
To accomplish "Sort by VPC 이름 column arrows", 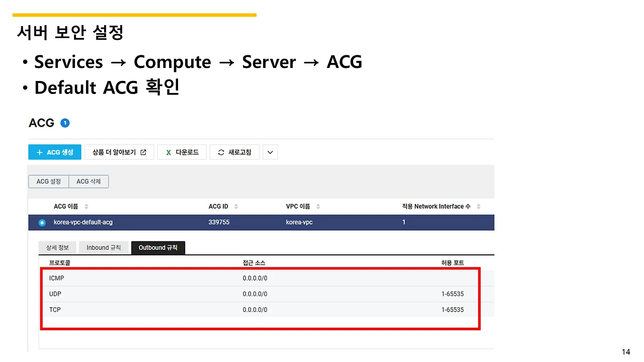I will tap(318, 207).
